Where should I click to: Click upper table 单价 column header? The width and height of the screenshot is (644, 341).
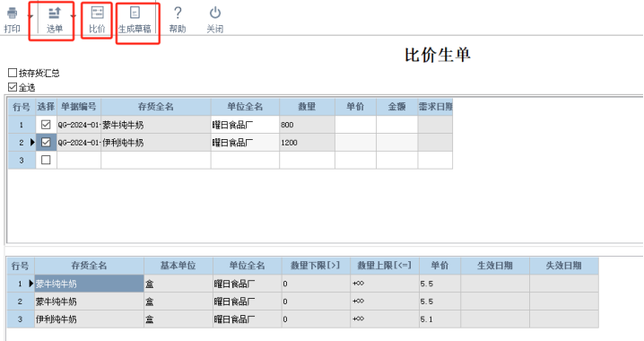pos(356,107)
